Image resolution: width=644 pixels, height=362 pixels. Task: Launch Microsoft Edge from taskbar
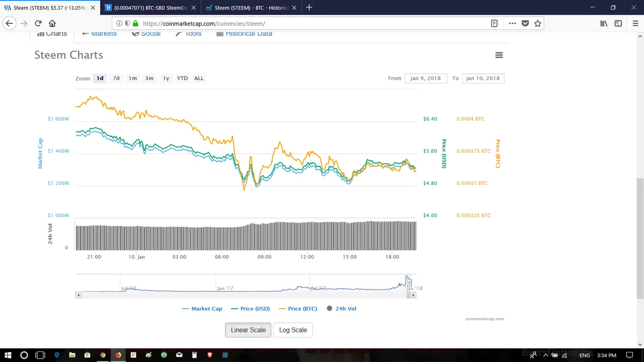tap(57, 355)
